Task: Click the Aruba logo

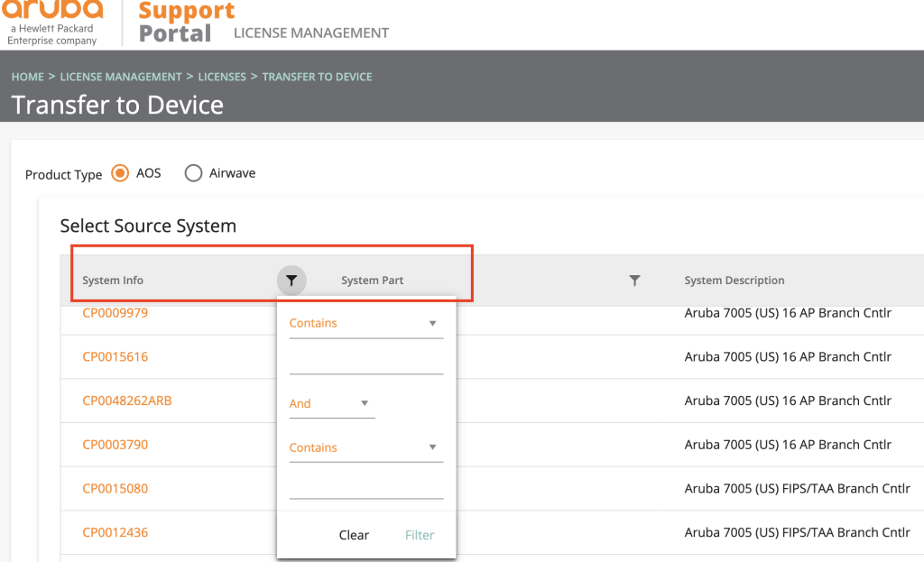Action: 52,23
